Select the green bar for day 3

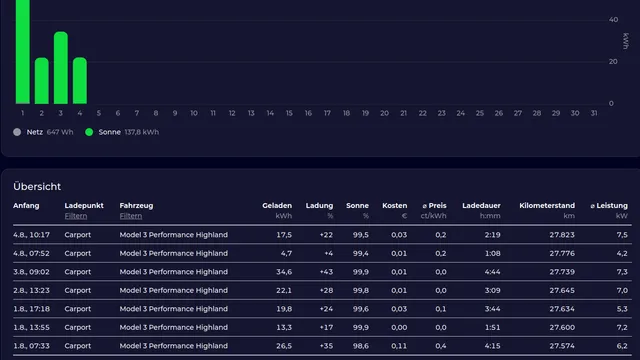click(61, 68)
